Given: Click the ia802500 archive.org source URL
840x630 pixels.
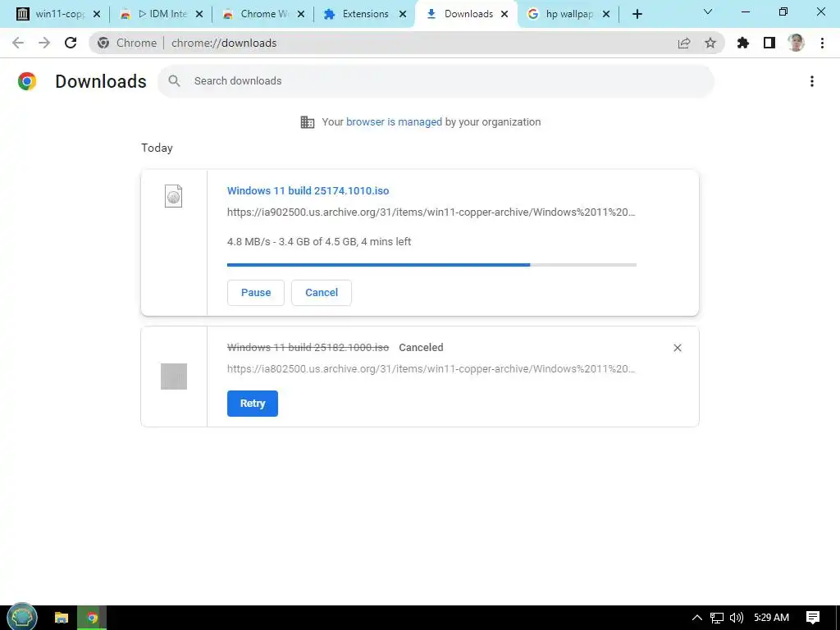Looking at the screenshot, I should pyautogui.click(x=431, y=369).
